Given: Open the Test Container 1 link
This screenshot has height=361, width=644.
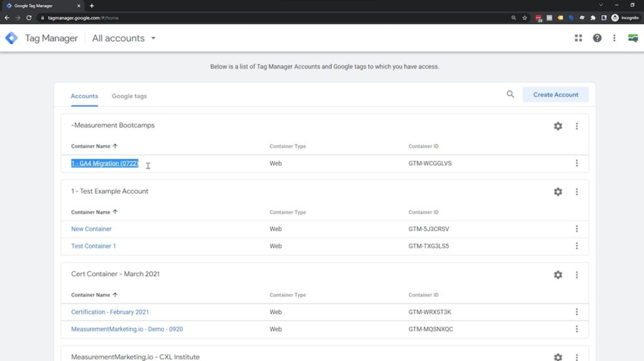Looking at the screenshot, I should pyautogui.click(x=94, y=246).
